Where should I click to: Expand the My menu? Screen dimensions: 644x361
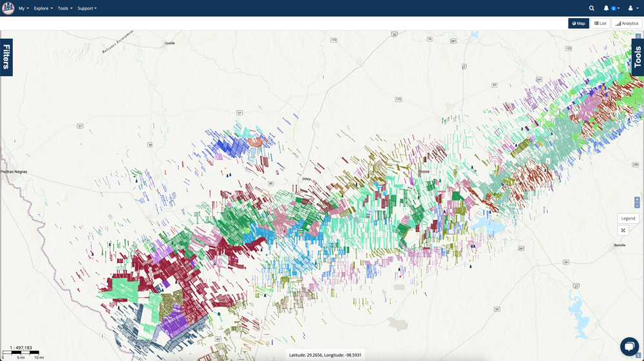click(x=23, y=8)
